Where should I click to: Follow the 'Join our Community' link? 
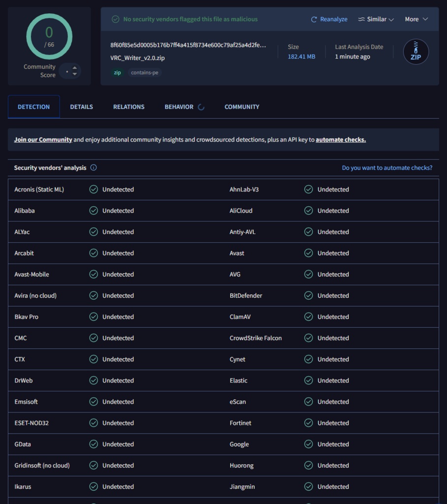click(43, 139)
